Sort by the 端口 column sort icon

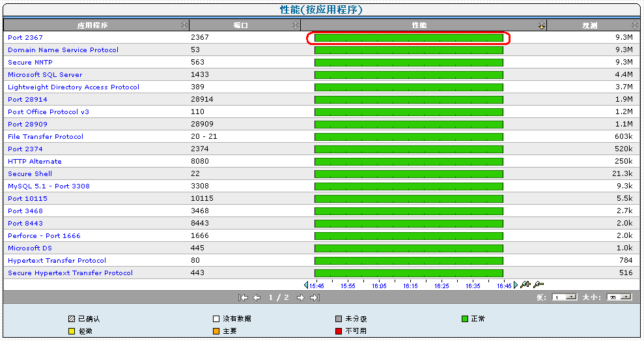296,25
